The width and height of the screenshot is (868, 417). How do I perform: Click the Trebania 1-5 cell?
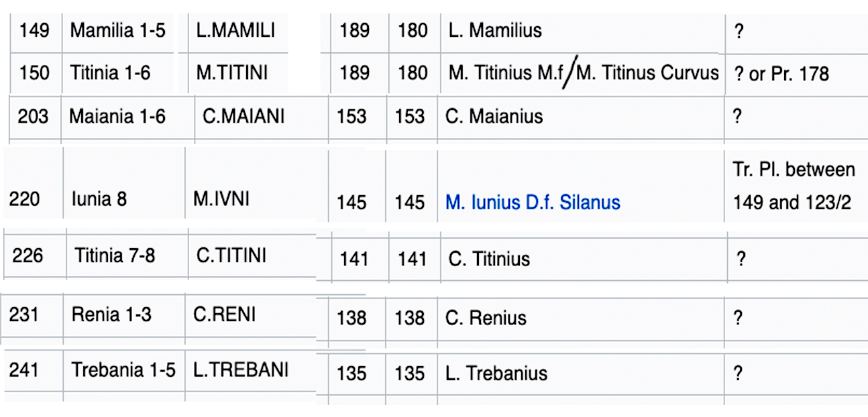(123, 369)
